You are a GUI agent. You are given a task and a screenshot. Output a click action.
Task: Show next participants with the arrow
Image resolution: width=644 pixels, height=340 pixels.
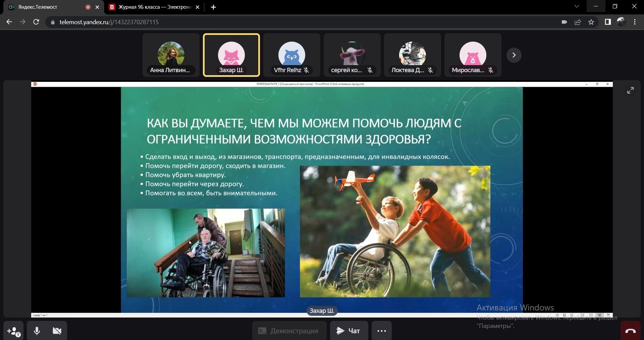[514, 55]
